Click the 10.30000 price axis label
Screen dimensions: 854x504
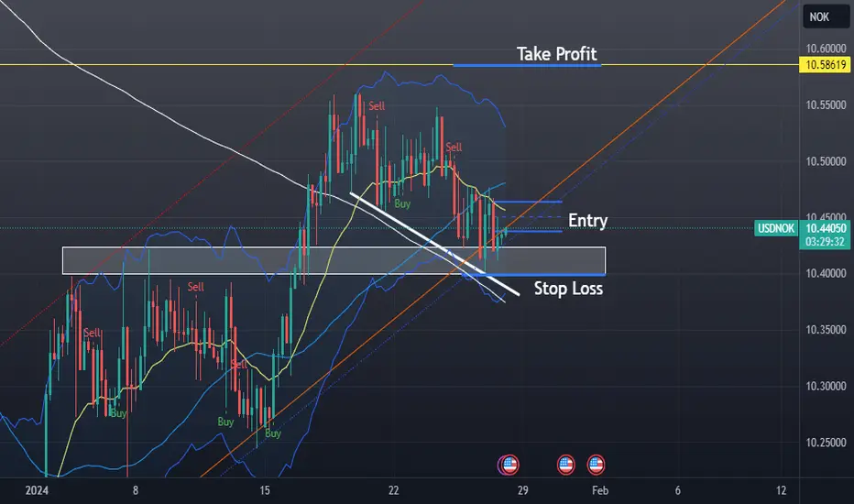(x=826, y=387)
